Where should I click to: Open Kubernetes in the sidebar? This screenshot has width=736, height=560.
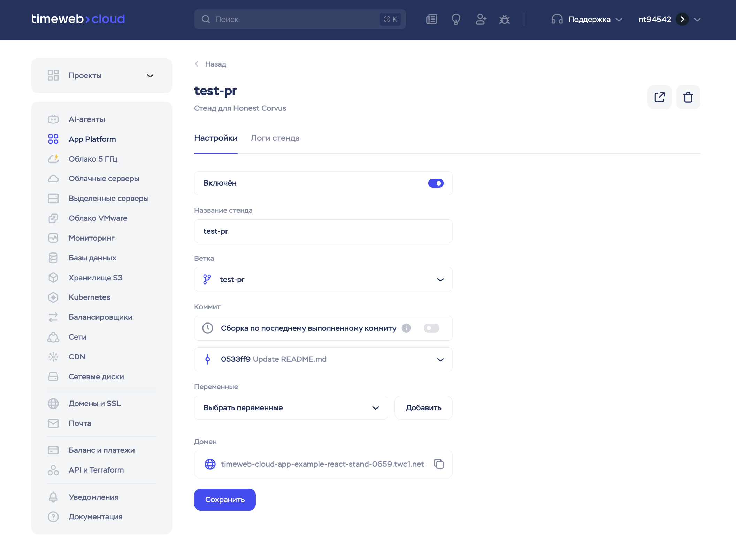click(x=89, y=297)
